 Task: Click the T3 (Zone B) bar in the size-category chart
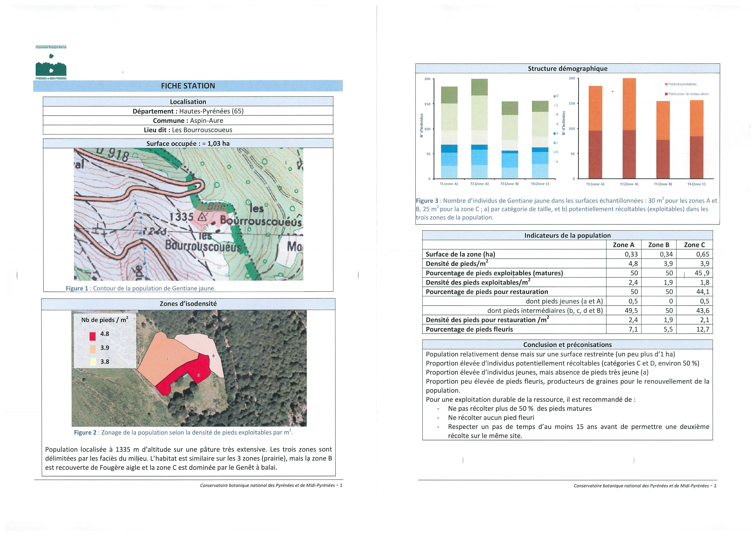(510, 140)
